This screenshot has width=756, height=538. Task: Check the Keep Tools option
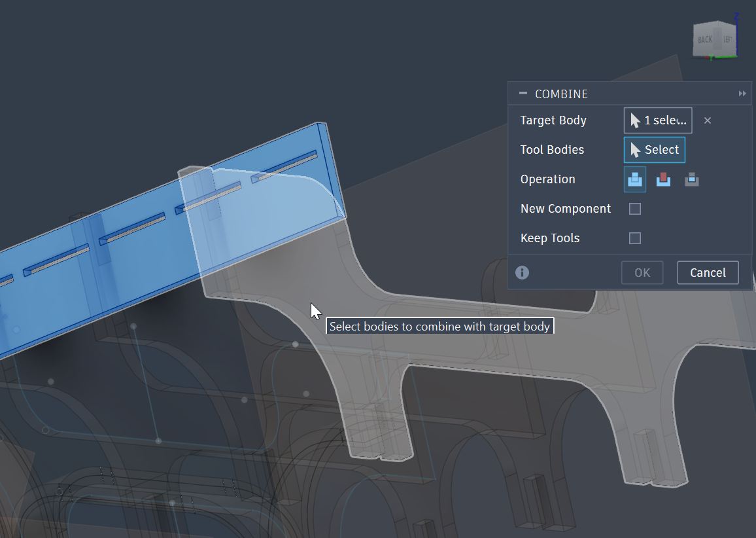click(634, 238)
